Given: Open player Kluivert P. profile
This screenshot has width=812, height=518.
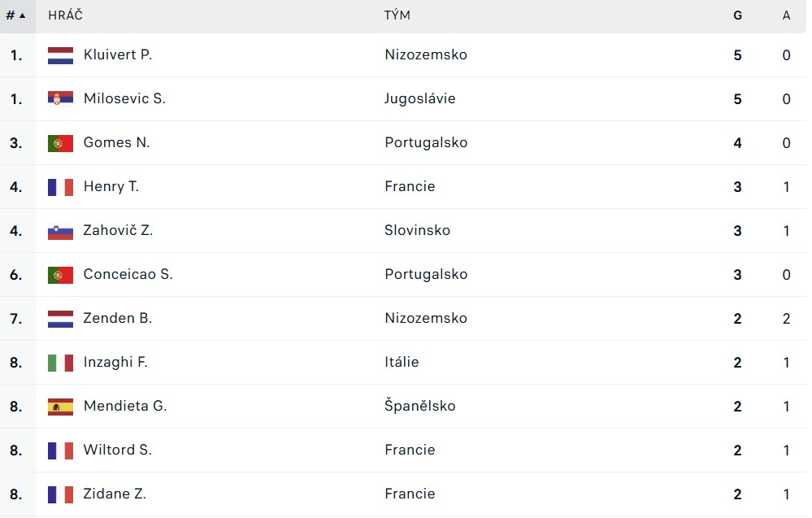Looking at the screenshot, I should coord(118,54).
